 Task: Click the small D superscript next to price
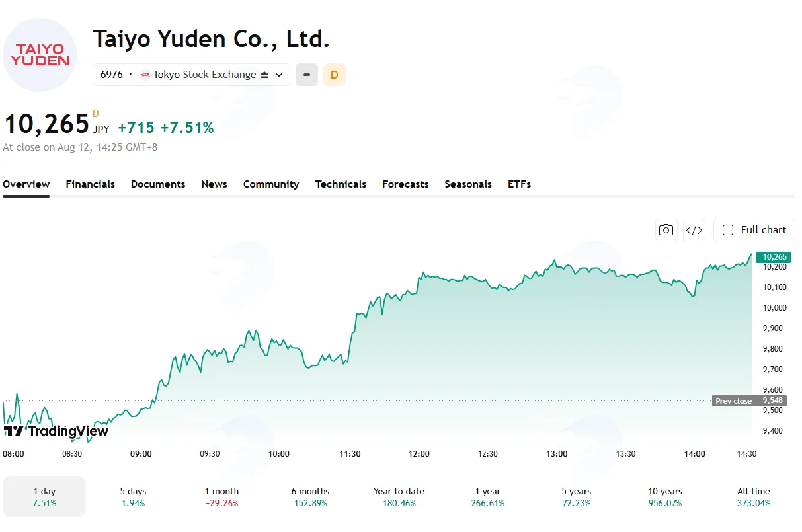click(96, 114)
